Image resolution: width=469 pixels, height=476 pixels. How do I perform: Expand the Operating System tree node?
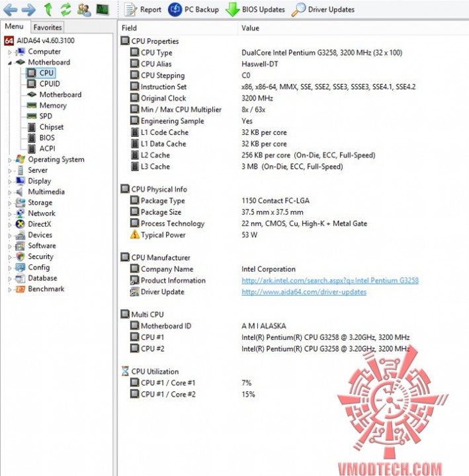(x=10, y=160)
